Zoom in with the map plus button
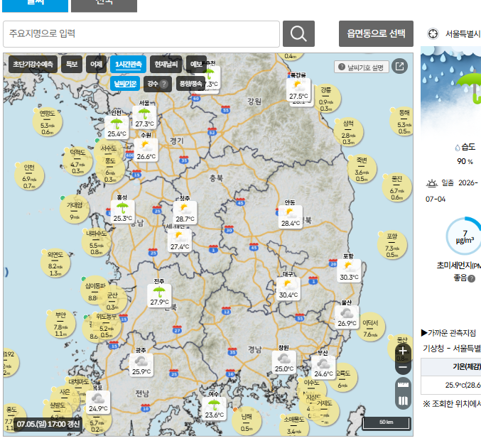This screenshot has height=448, width=481. tap(403, 351)
